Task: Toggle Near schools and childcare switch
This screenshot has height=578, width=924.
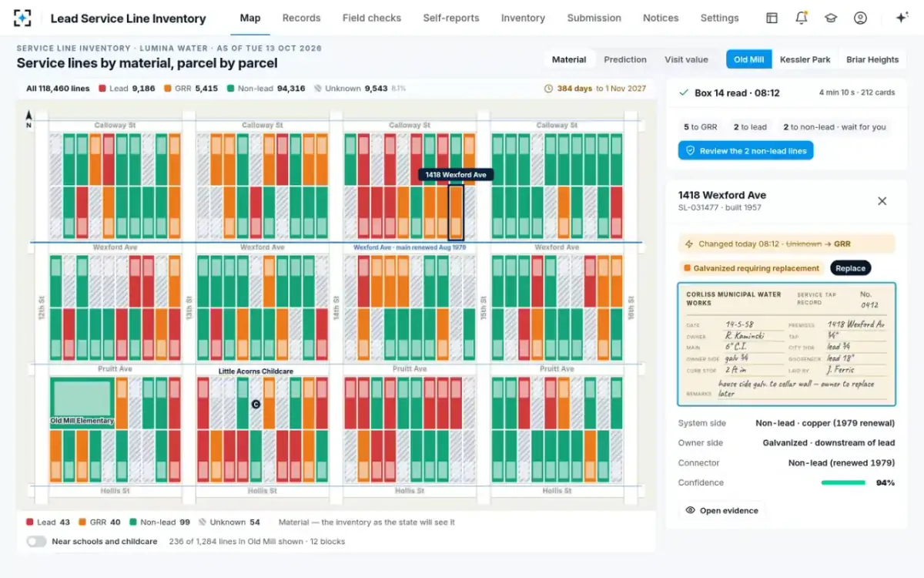Action: (36, 542)
